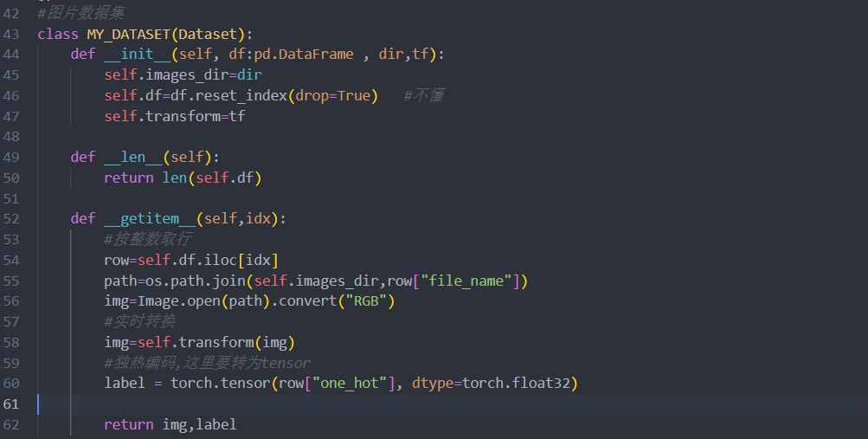Click the comment #实时转换
Viewport: 868px width, 439px height.
click(x=139, y=321)
